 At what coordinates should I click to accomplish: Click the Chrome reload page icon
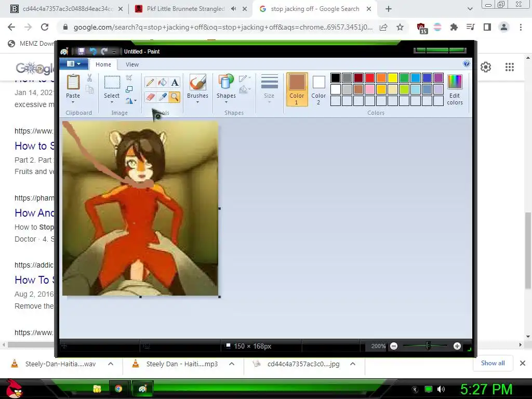(x=45, y=27)
